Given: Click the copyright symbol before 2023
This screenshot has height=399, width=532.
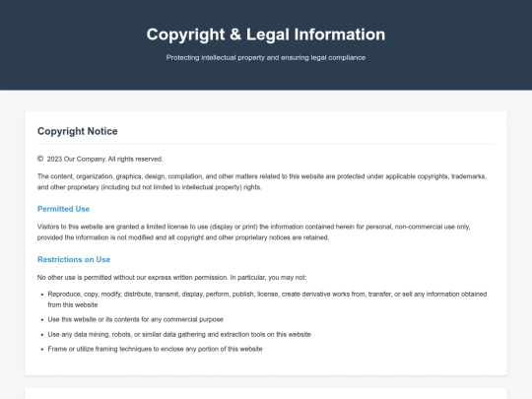Looking at the screenshot, I should click(40, 159).
